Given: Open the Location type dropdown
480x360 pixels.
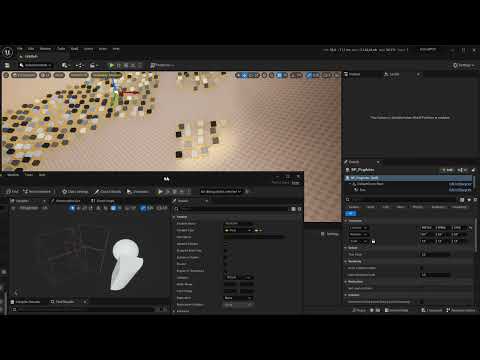Looking at the screenshot, I should pos(359,228).
